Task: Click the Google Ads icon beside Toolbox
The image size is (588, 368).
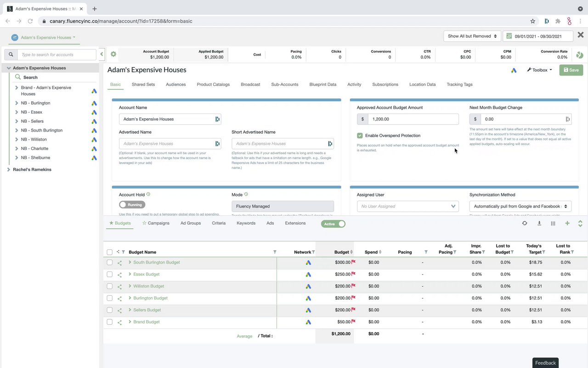Action: 514,70
